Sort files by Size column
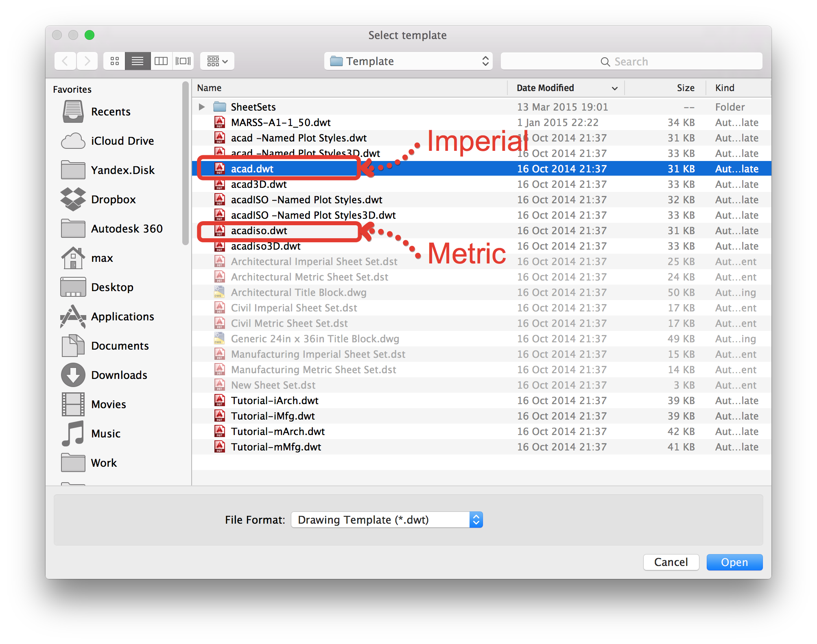The width and height of the screenshot is (817, 644). click(x=685, y=88)
